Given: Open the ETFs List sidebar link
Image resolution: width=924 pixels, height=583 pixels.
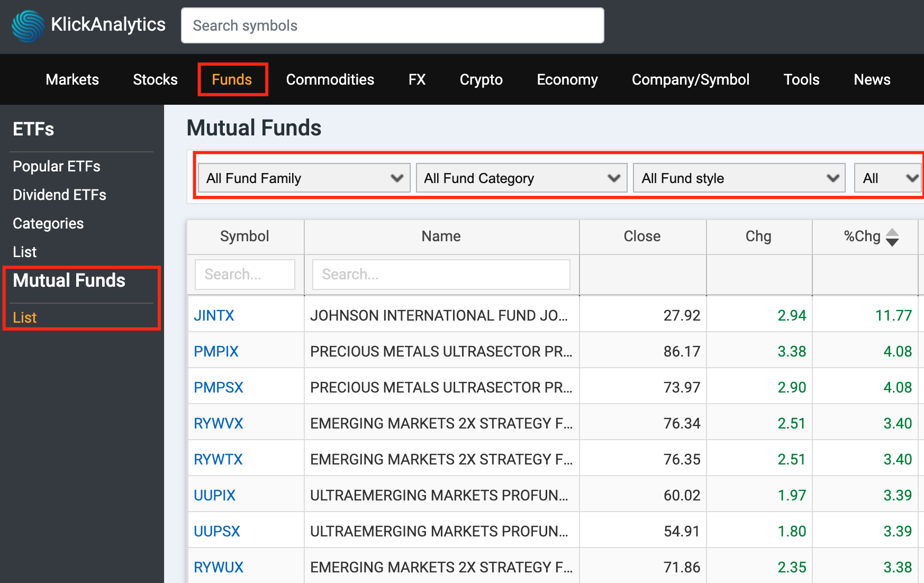Looking at the screenshot, I should [x=24, y=252].
